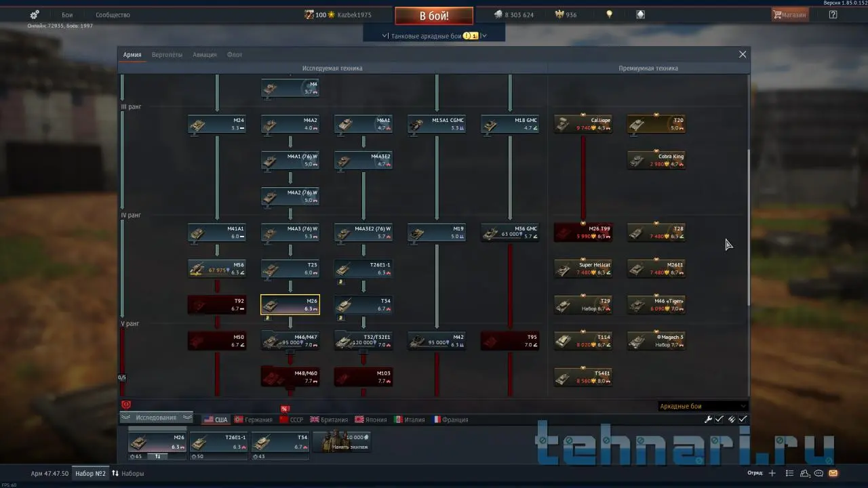
Task: Click the plus icon next to Отряд
Action: (x=772, y=473)
